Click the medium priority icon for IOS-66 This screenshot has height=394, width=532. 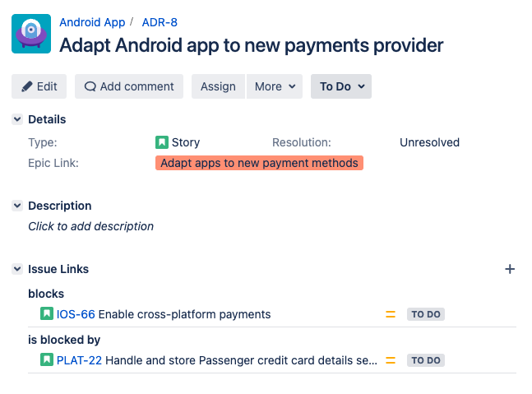[391, 314]
